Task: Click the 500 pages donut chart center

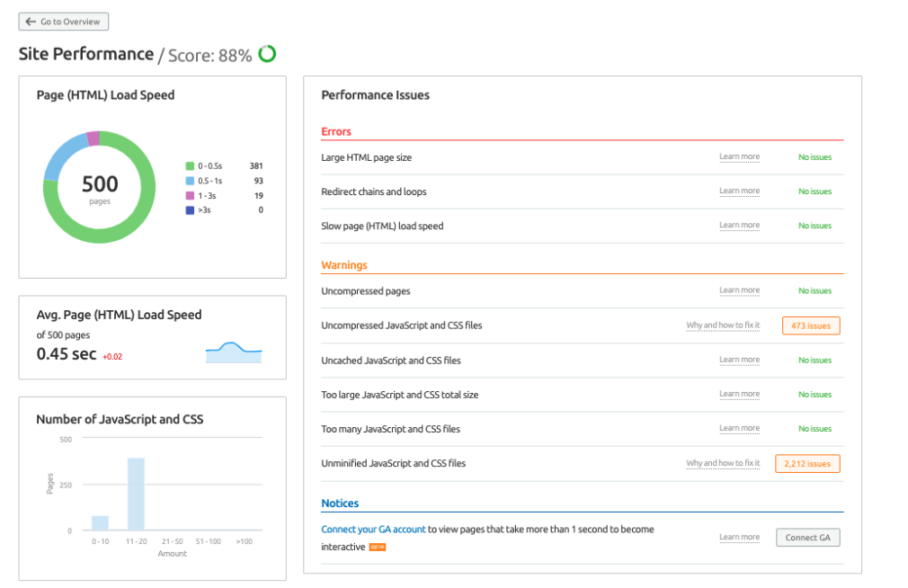Action: tap(100, 187)
